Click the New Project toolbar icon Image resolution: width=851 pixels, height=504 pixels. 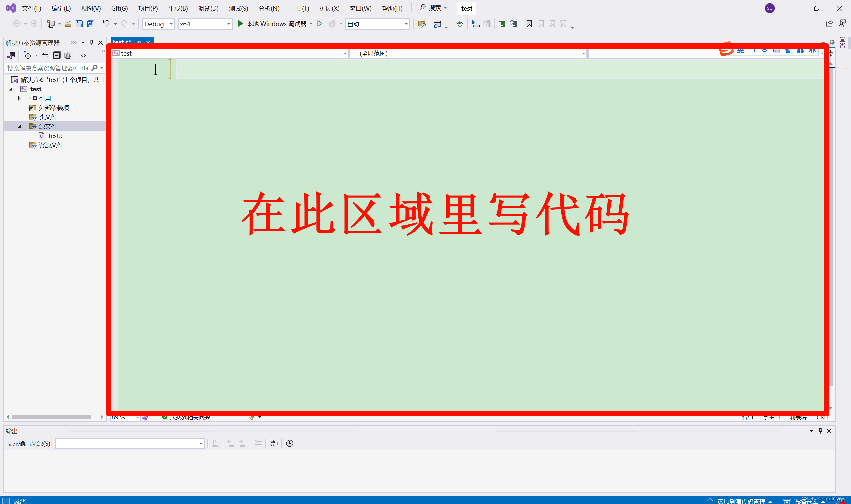click(x=50, y=24)
